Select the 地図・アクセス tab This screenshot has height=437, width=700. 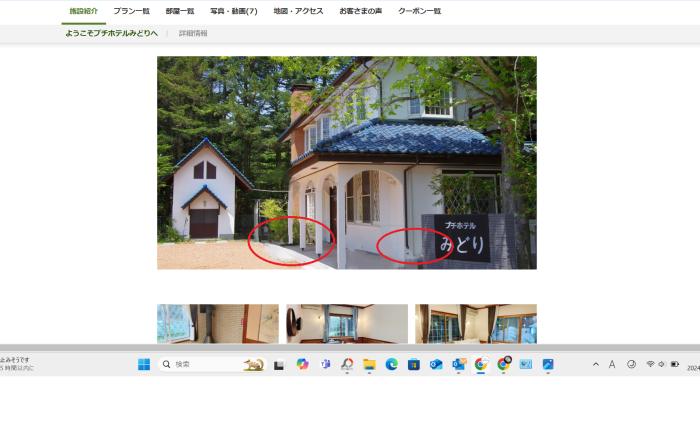pyautogui.click(x=298, y=11)
